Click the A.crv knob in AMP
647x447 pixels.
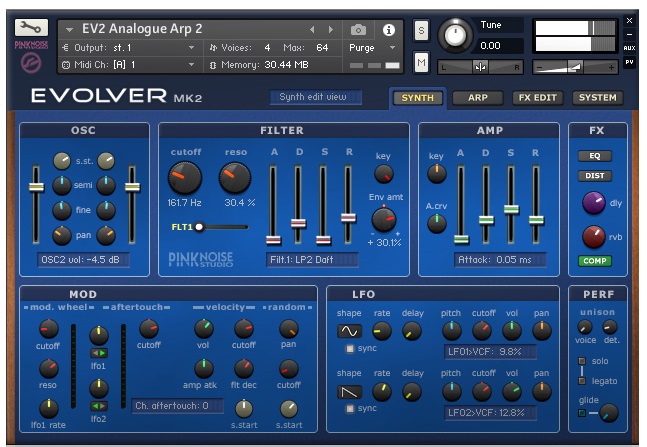437,224
